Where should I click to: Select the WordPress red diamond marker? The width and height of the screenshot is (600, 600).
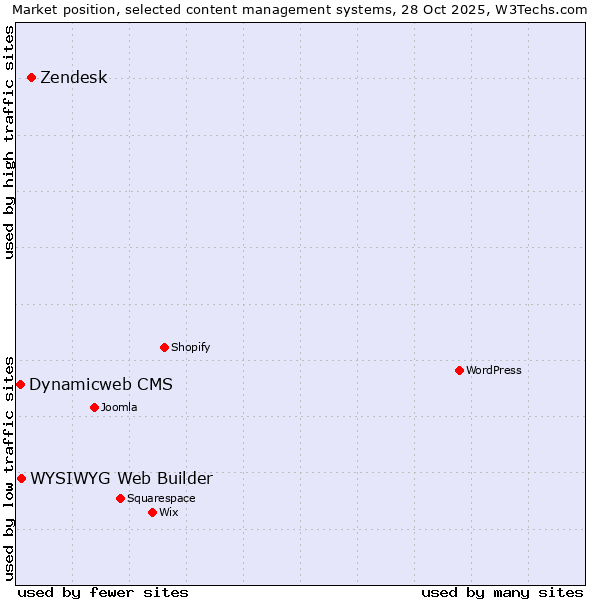click(459, 370)
